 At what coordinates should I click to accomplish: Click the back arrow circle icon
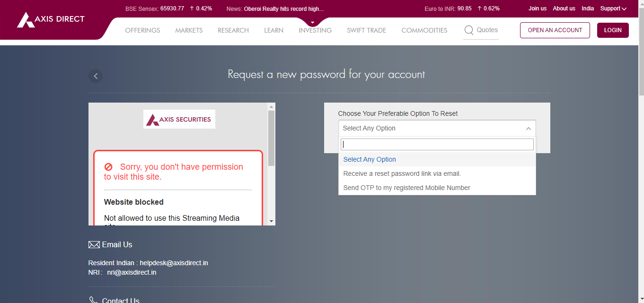click(x=96, y=76)
